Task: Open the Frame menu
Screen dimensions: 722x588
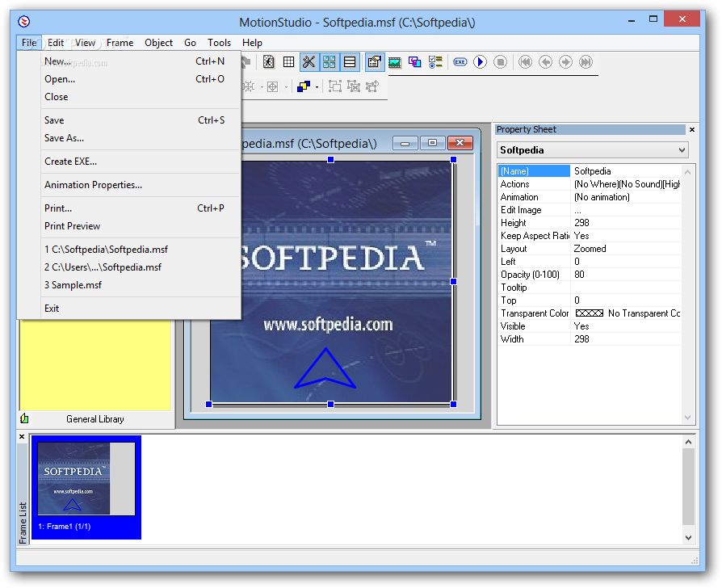Action: click(x=120, y=43)
